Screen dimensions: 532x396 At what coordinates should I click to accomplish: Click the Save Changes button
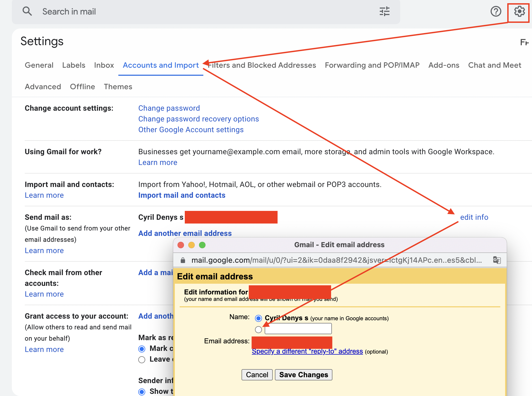303,375
